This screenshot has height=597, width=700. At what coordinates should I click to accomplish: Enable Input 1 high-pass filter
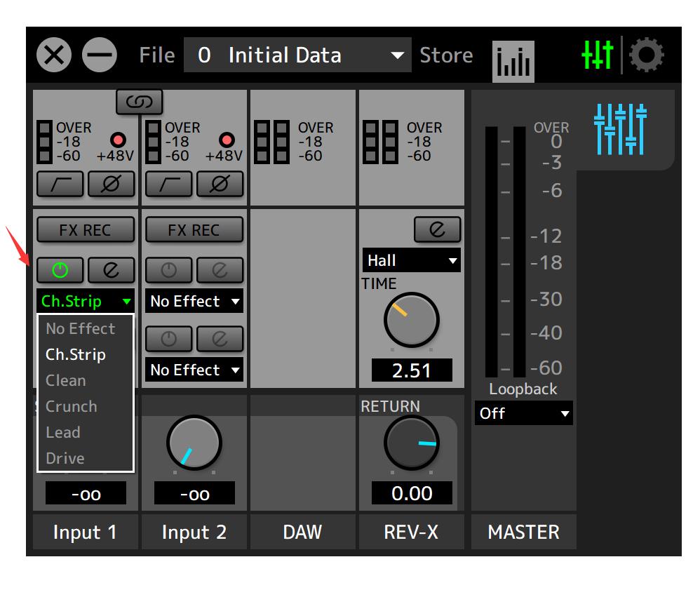(60, 184)
